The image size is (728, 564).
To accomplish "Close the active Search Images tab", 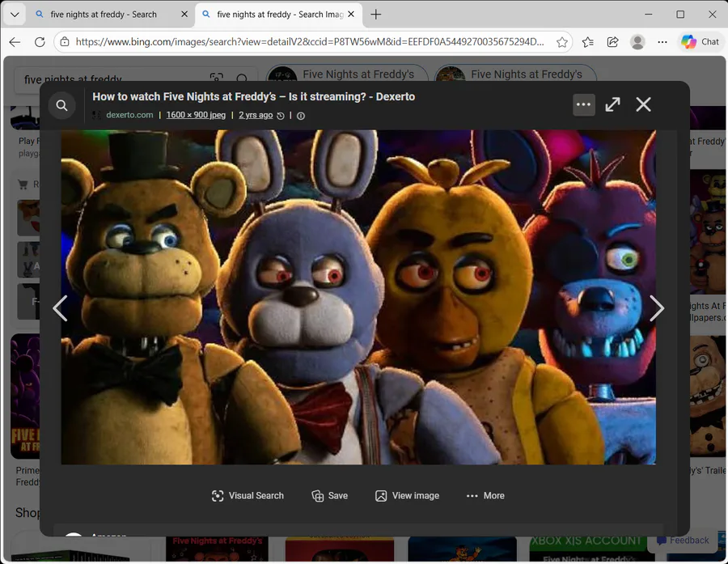I will point(351,15).
